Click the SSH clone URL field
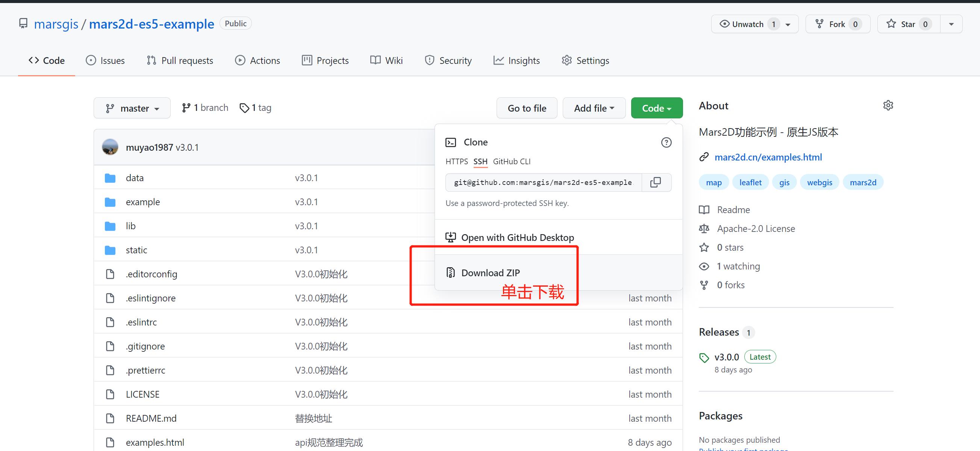This screenshot has height=451, width=980. click(x=543, y=183)
